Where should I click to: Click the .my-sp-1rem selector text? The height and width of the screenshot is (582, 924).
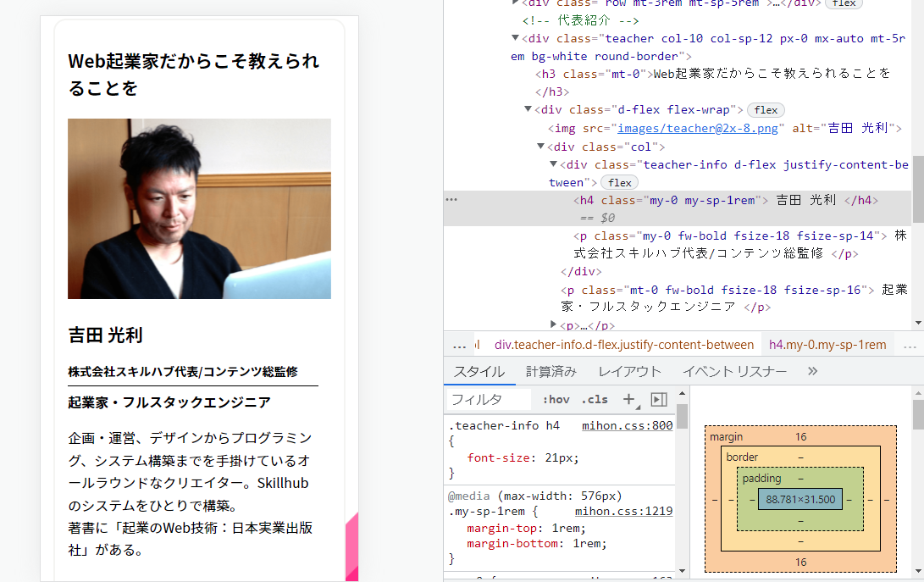click(487, 511)
